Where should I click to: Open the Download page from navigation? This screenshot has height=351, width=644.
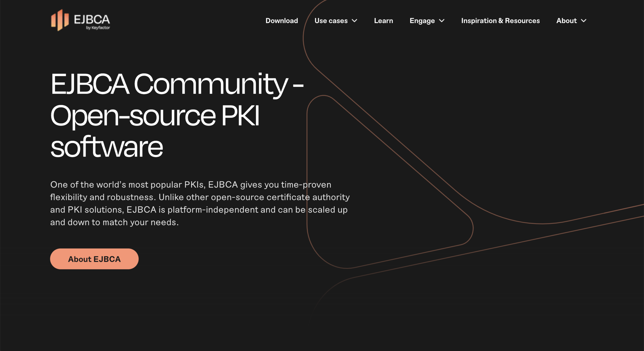tap(281, 21)
